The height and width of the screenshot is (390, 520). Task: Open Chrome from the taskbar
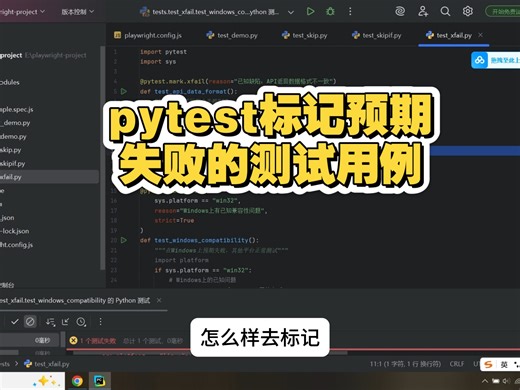pos(77,381)
